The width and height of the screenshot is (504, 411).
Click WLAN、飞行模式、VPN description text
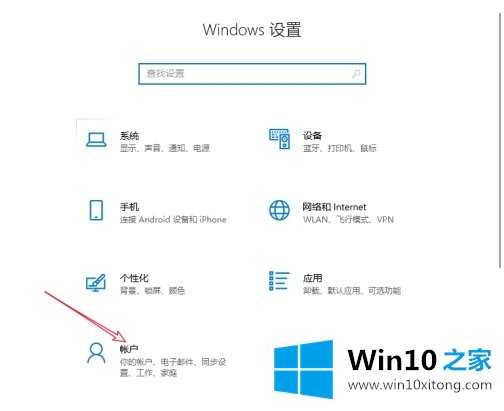click(348, 219)
